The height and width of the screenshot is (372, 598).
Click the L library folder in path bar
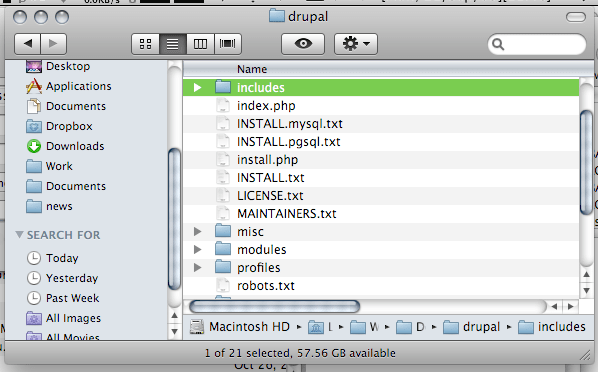coord(320,327)
